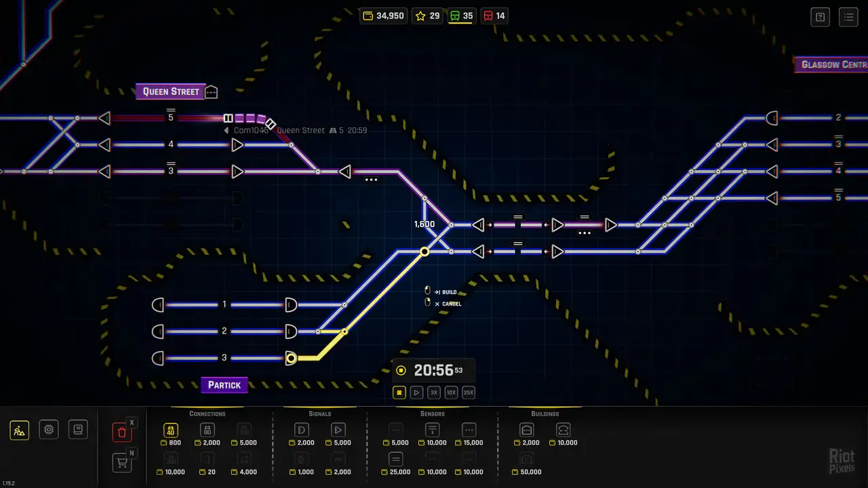Pause the game simulation

[400, 392]
